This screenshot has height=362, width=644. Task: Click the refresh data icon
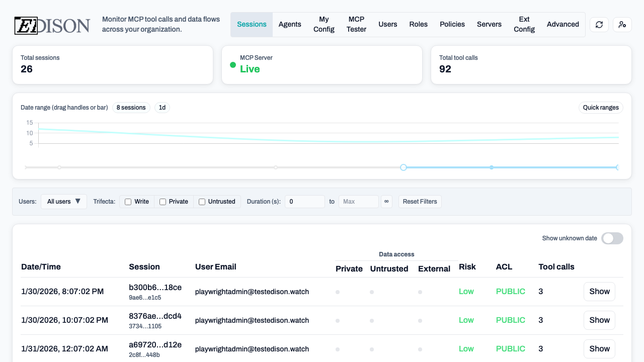coord(599,24)
